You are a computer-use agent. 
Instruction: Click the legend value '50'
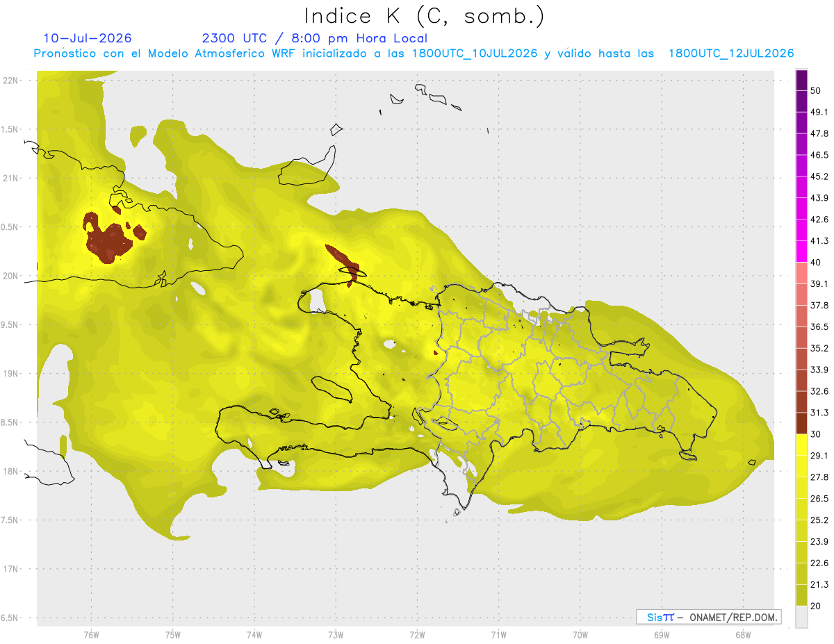point(817,91)
